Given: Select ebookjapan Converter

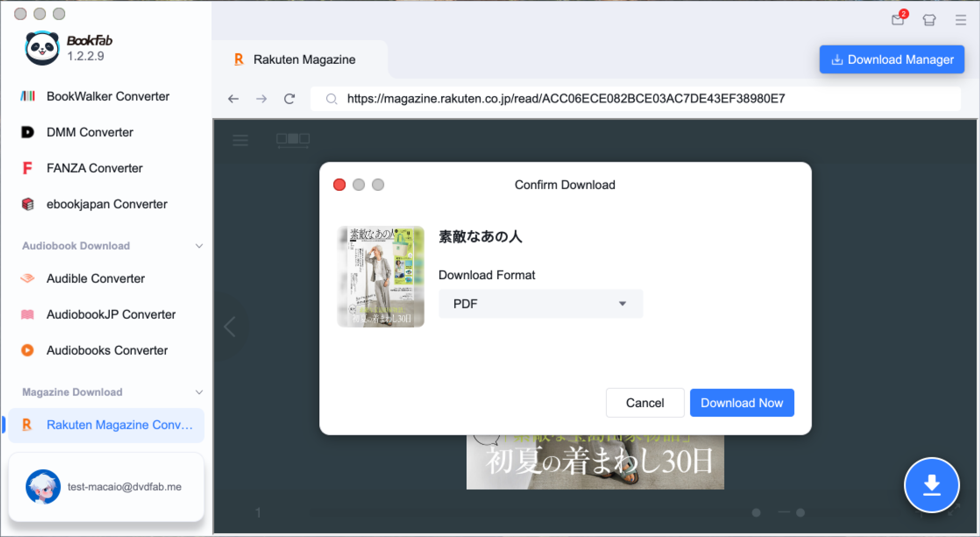Looking at the screenshot, I should pyautogui.click(x=107, y=204).
